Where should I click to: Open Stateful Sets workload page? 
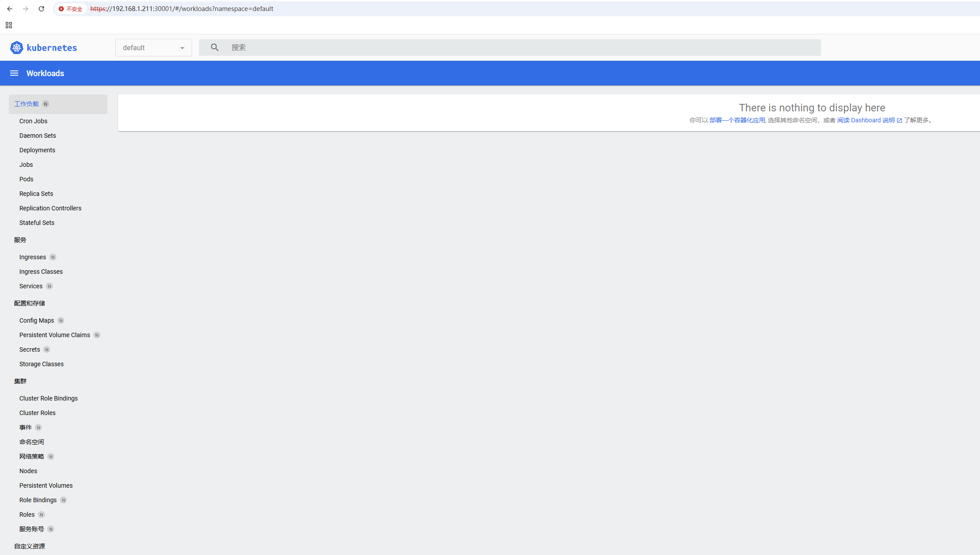(37, 223)
